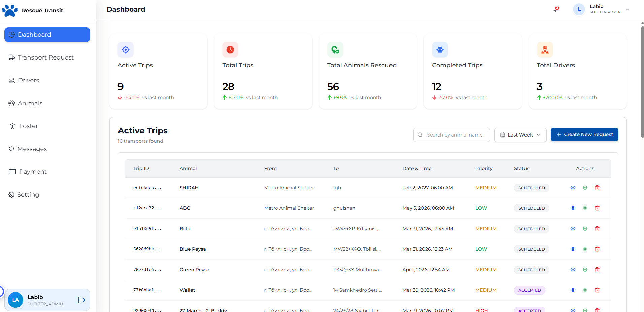Image resolution: width=644 pixels, height=312 pixels.
Task: View the Green Peysa trip details
Action: 573,270
